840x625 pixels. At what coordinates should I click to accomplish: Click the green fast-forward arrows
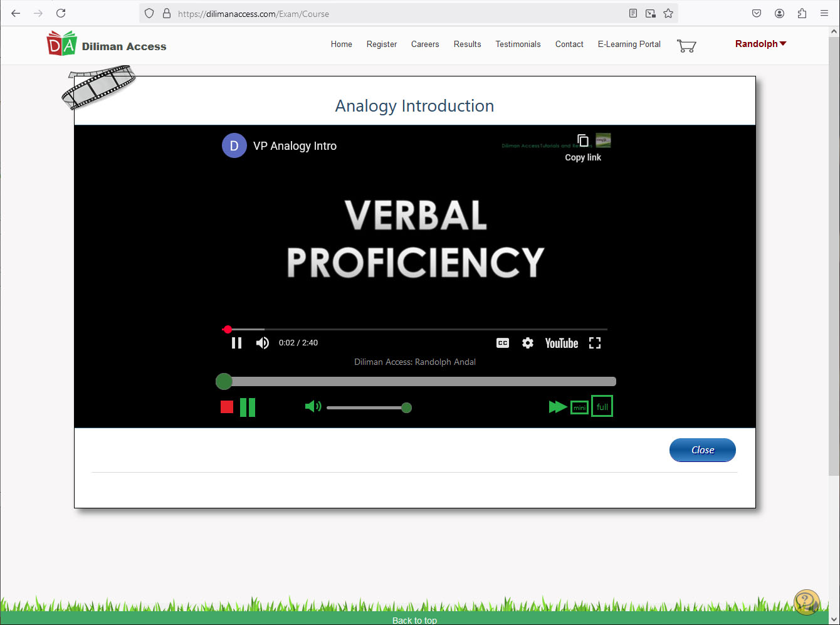point(557,407)
